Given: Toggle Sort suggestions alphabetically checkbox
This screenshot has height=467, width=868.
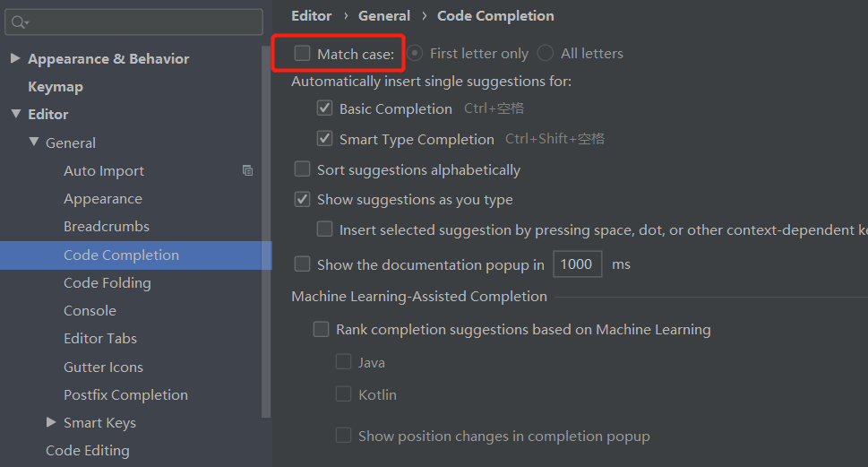Looking at the screenshot, I should (303, 169).
